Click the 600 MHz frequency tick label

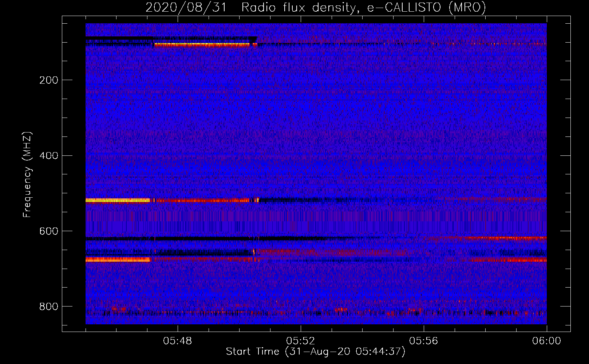[x=49, y=232]
